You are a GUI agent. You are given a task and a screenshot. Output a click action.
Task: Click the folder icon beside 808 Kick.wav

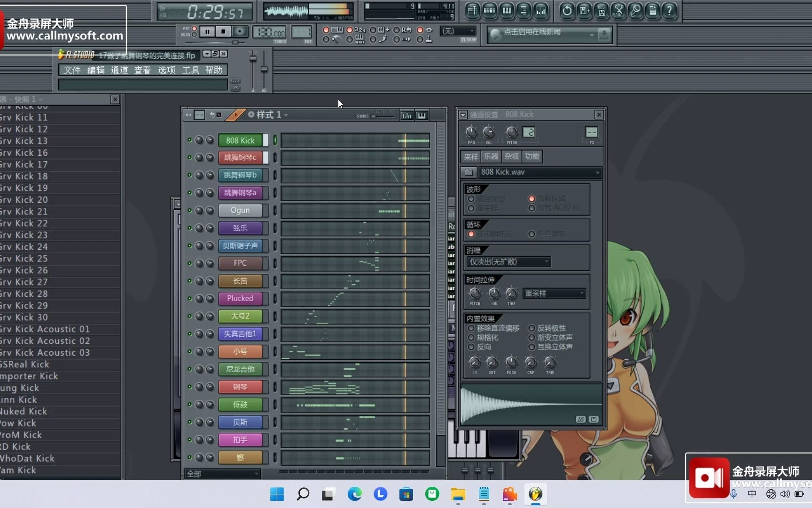click(468, 172)
